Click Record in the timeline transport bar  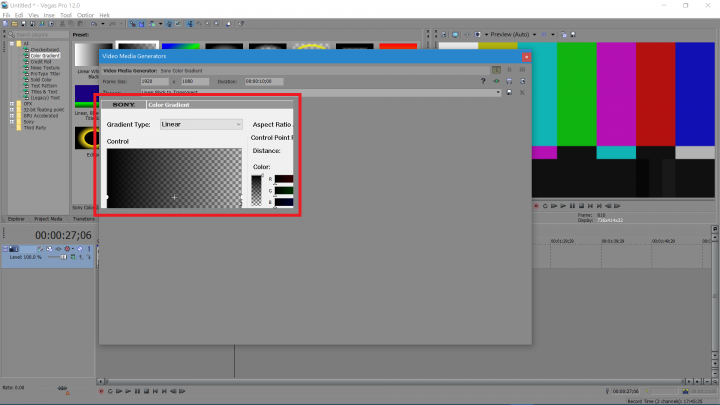pos(101,391)
